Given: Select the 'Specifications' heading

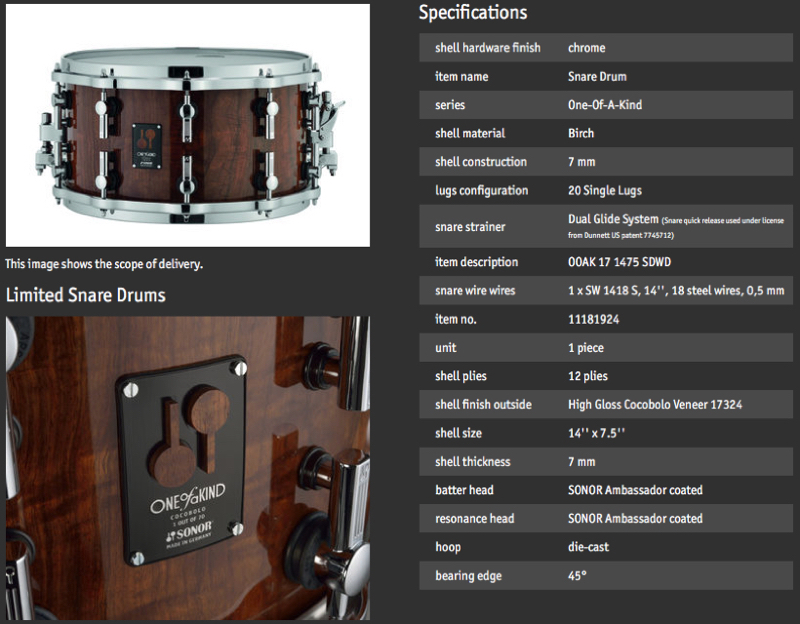Looking at the screenshot, I should (x=473, y=12).
